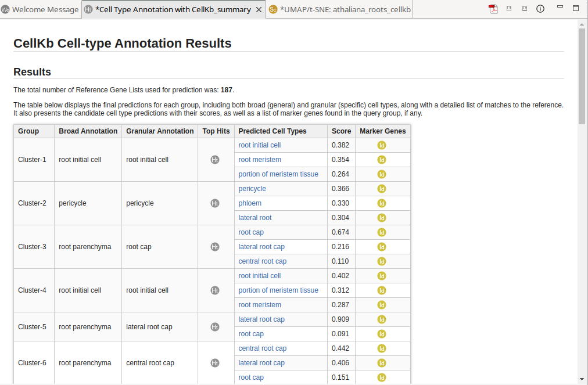Screen dimensions: 588x385
Task: Click the info icon in the toolbar
Action: [x=540, y=9]
